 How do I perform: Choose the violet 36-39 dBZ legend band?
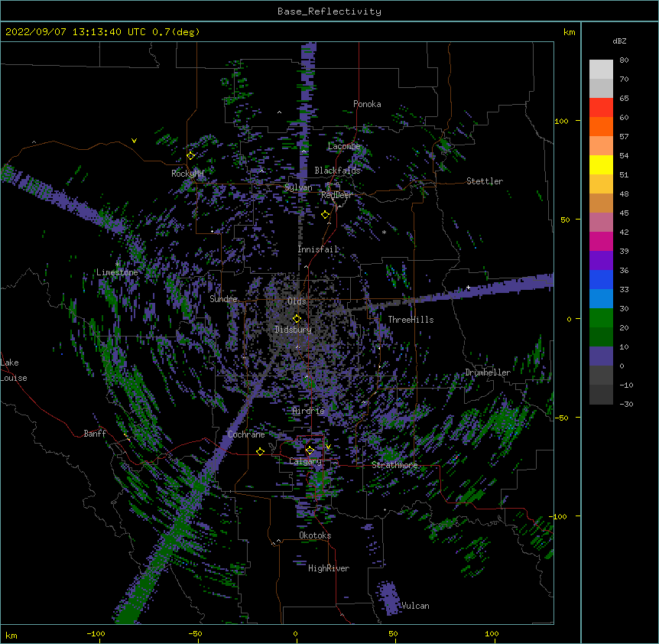click(x=601, y=261)
